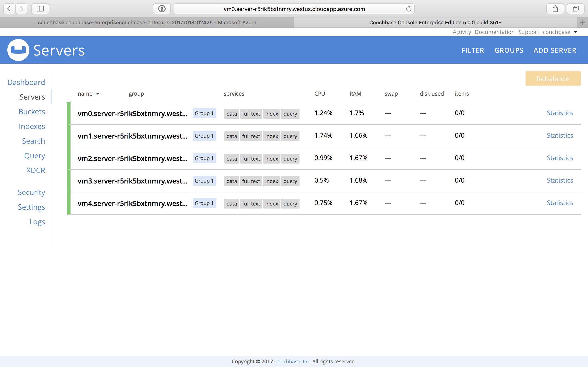This screenshot has width=588, height=367.
Task: Click the reload icon in the address bar
Action: point(408,8)
